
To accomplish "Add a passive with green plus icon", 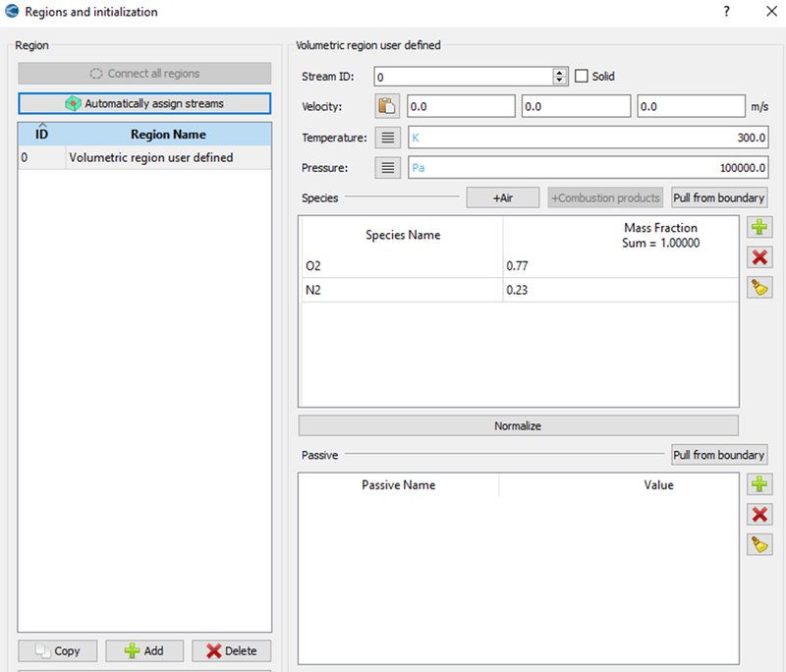I will coord(758,484).
